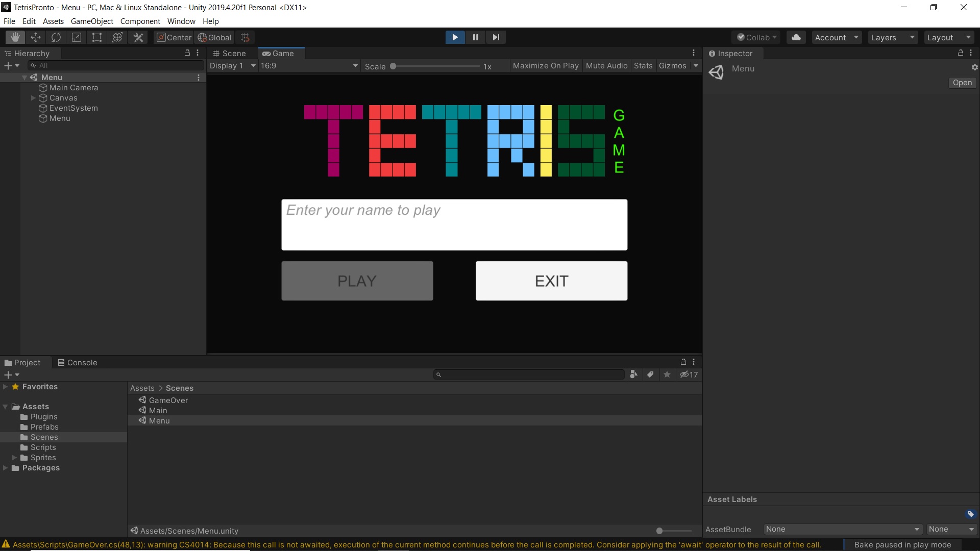This screenshot has height=551, width=980.
Task: Toggle Mute Audio
Action: [x=606, y=66]
